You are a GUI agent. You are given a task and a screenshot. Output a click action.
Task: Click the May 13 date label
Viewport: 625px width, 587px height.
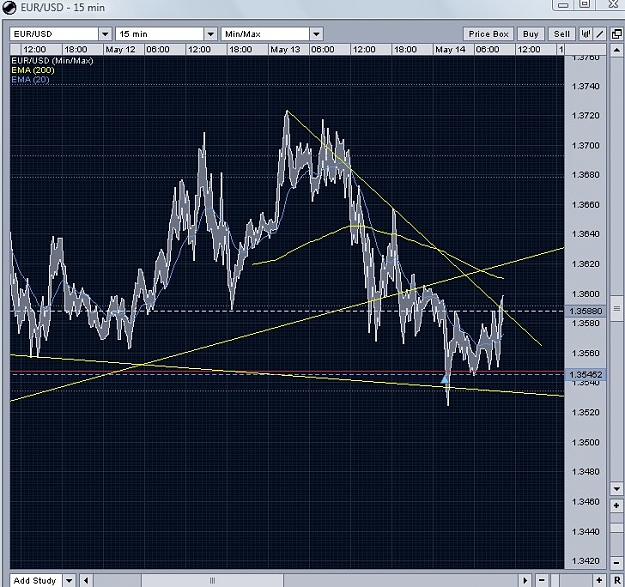pyautogui.click(x=285, y=49)
